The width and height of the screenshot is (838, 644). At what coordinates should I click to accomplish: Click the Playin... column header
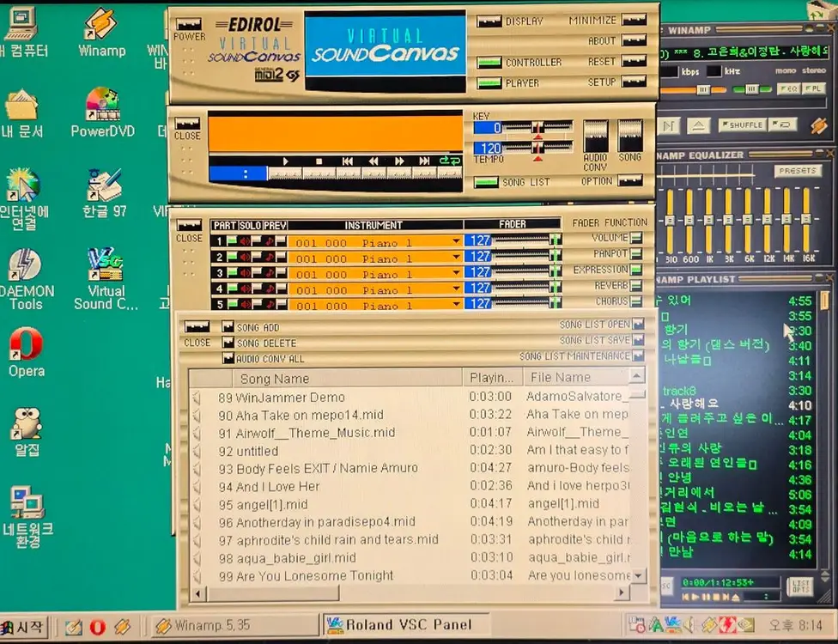[x=492, y=378]
